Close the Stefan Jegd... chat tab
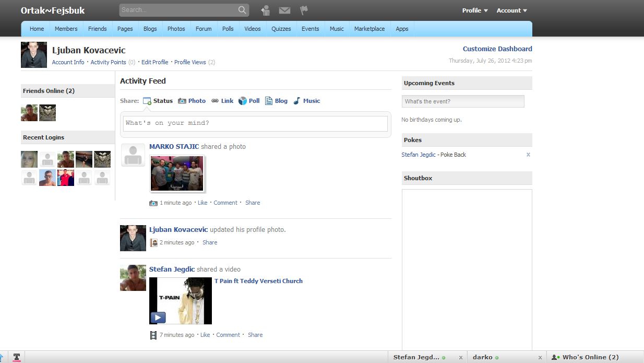644x363 pixels. tap(460, 357)
